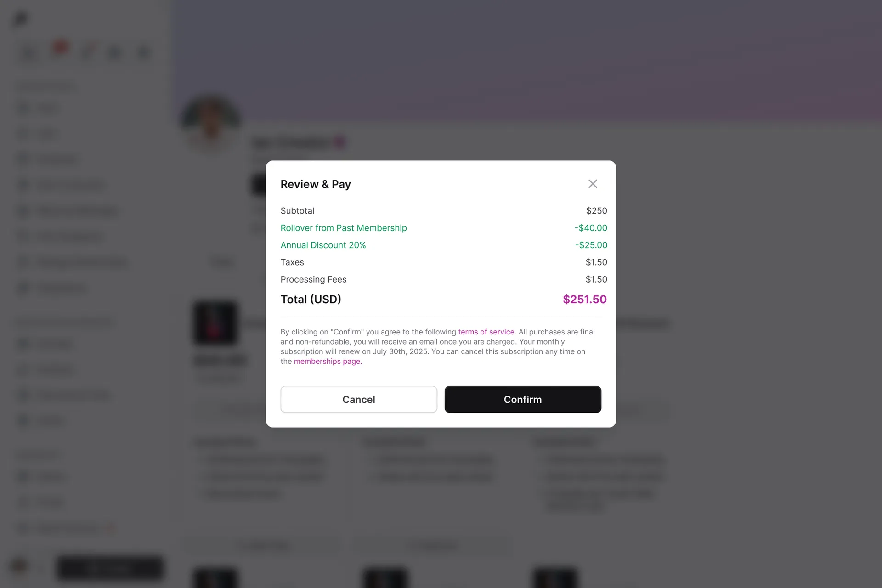Click the Rollover from Past Membership line
This screenshot has width=882, height=588.
(x=344, y=228)
